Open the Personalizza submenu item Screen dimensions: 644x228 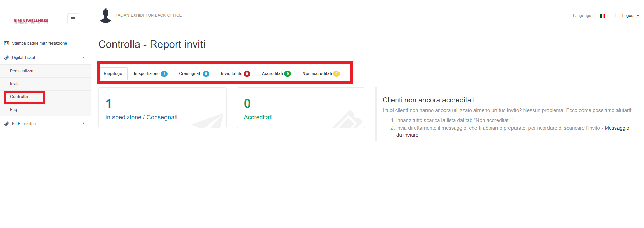(21, 71)
